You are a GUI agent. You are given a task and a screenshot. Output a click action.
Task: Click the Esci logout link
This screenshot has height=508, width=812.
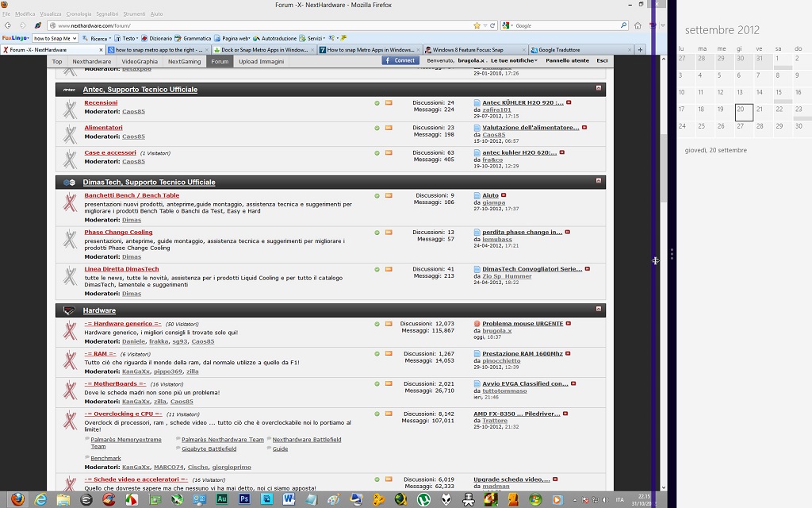coord(602,60)
